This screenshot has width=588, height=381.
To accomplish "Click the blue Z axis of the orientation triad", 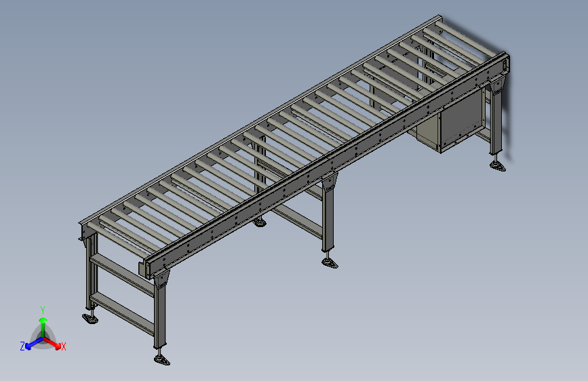I will coord(34,344).
